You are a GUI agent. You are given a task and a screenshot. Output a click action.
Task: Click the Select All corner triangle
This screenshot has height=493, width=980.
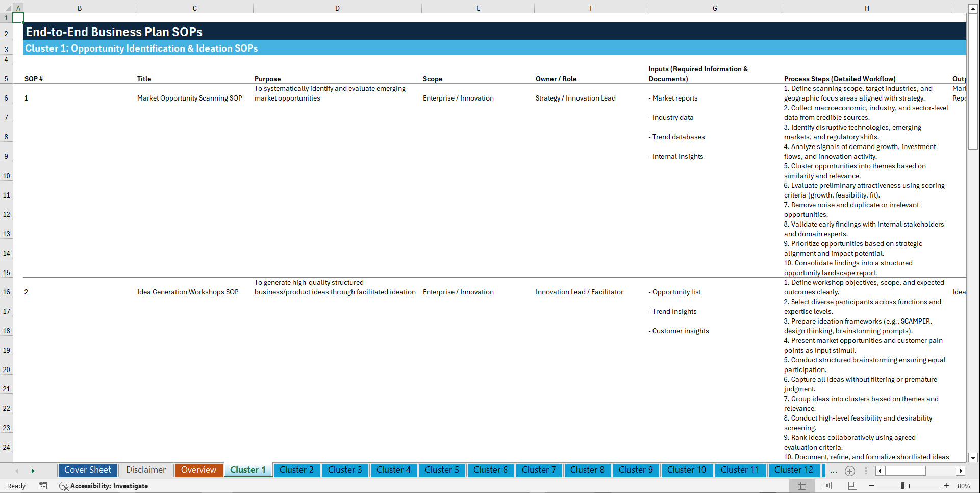[x=7, y=8]
